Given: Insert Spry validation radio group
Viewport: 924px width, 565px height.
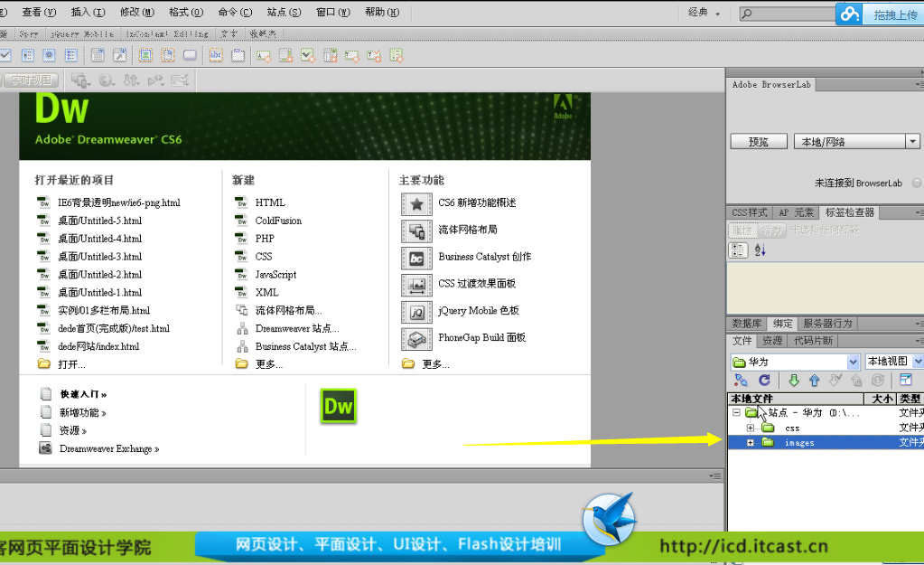Looking at the screenshot, I should (396, 55).
